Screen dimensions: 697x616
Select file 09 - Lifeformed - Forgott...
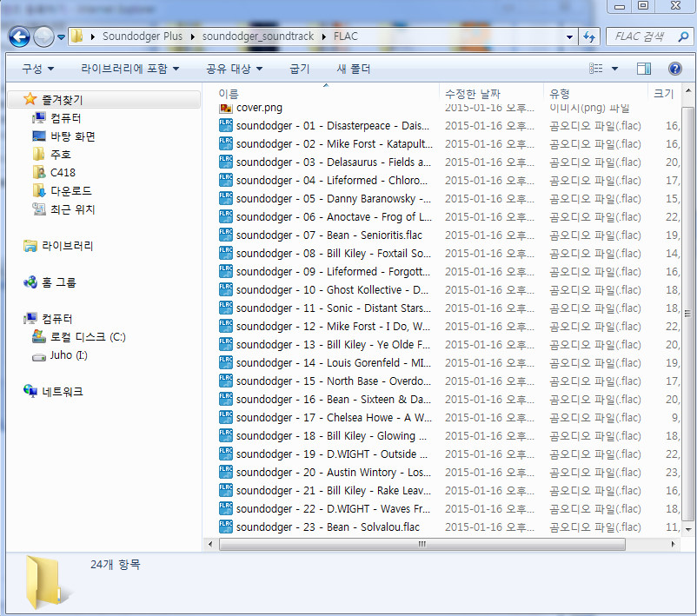[x=333, y=272]
